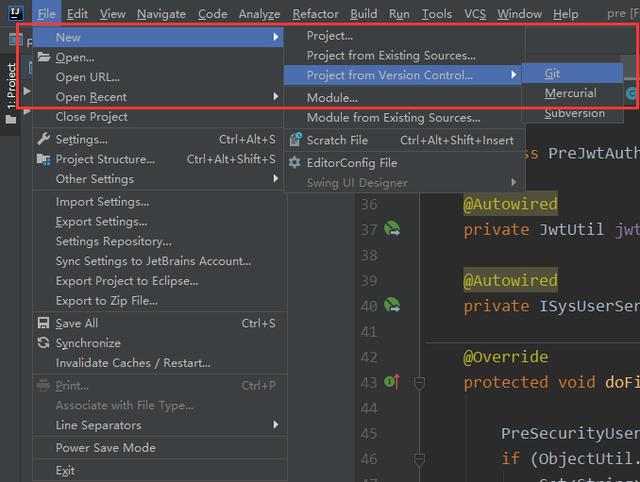640x482 pixels.
Task: Click the @Override annotation on line 42
Action: [505, 357]
